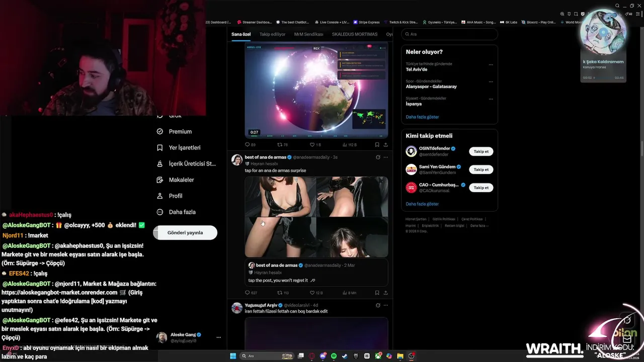Screen dimensions: 644x362
Task: Open AHA Music bookmark
Action: tap(478, 22)
